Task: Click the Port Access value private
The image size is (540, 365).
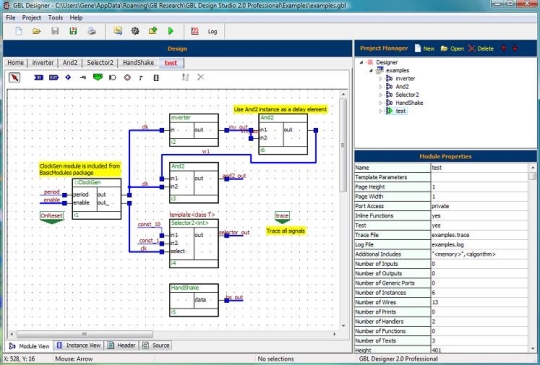Action: 479,206
